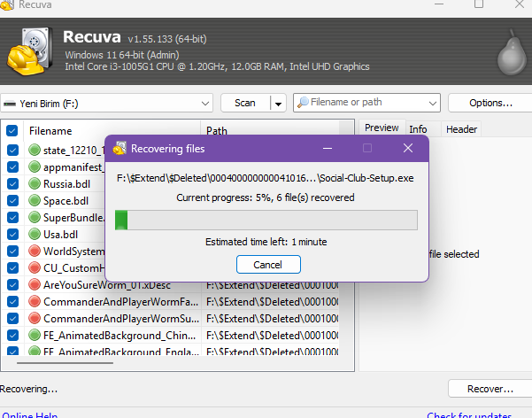The width and height of the screenshot is (532, 418).
Task: Click the horizontal scrollbar of file list
Action: point(65,363)
